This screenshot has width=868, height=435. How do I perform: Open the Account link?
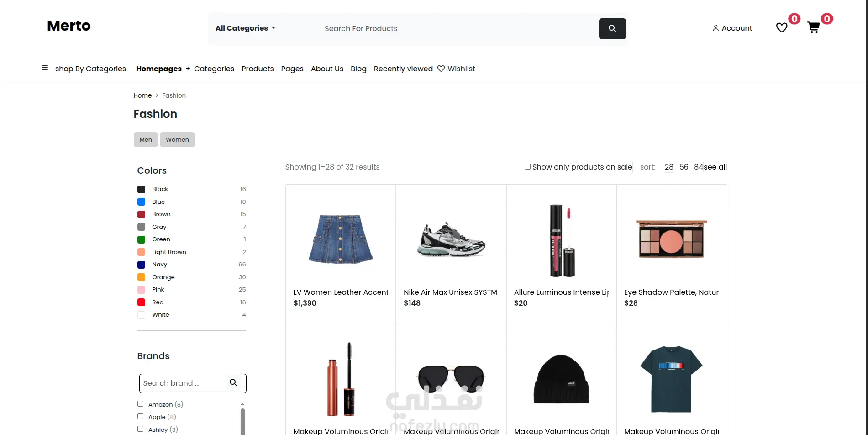click(x=737, y=28)
